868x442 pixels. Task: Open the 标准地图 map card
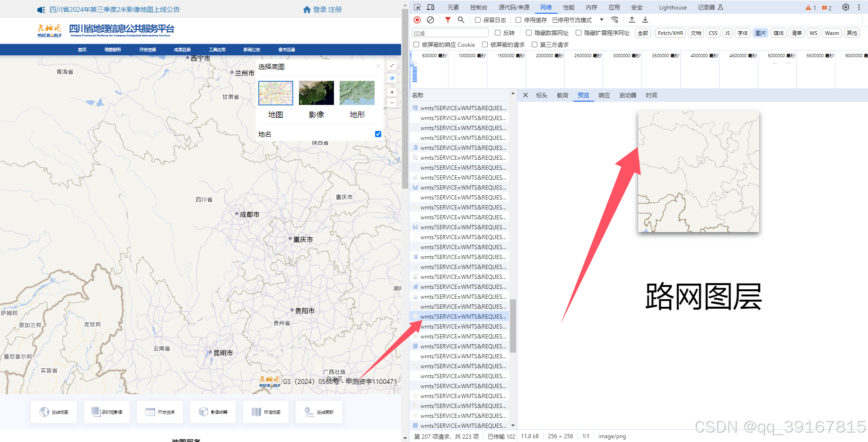click(266, 412)
